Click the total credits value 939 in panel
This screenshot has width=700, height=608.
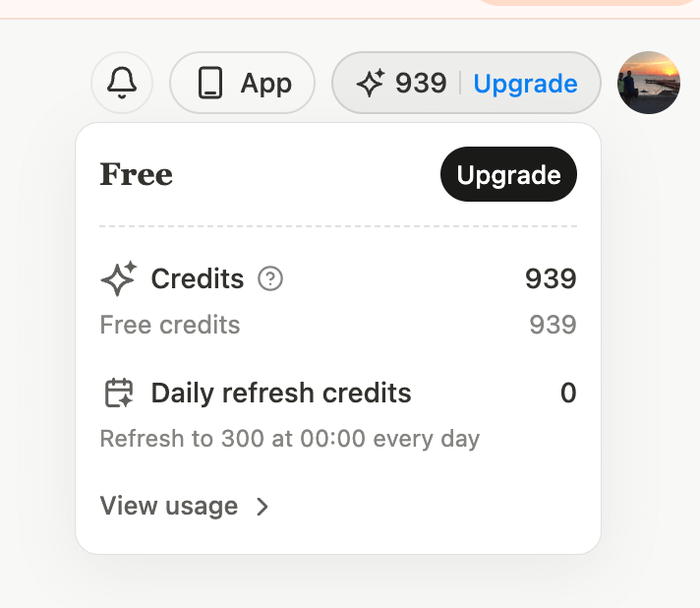click(551, 278)
